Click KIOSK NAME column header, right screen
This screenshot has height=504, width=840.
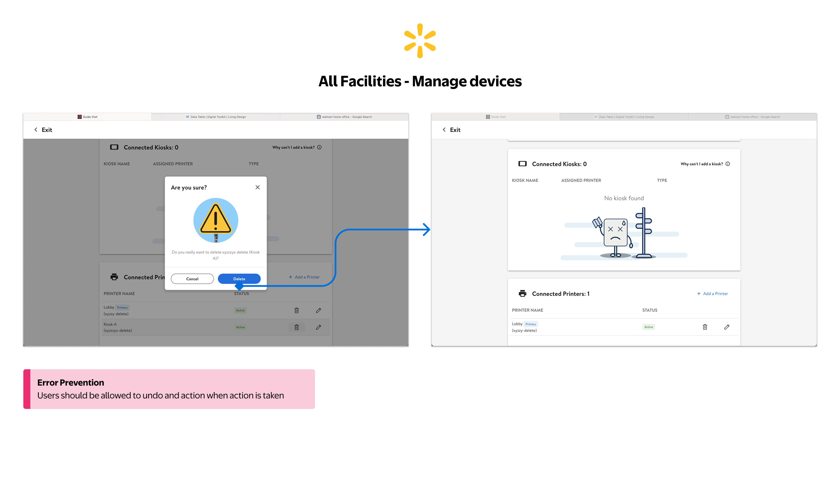tap(525, 181)
